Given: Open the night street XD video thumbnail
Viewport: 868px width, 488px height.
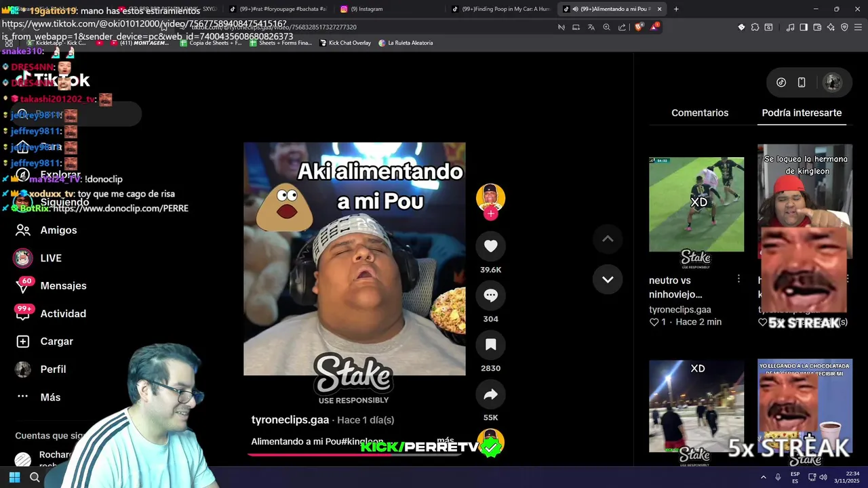Looking at the screenshot, I should point(696,407).
